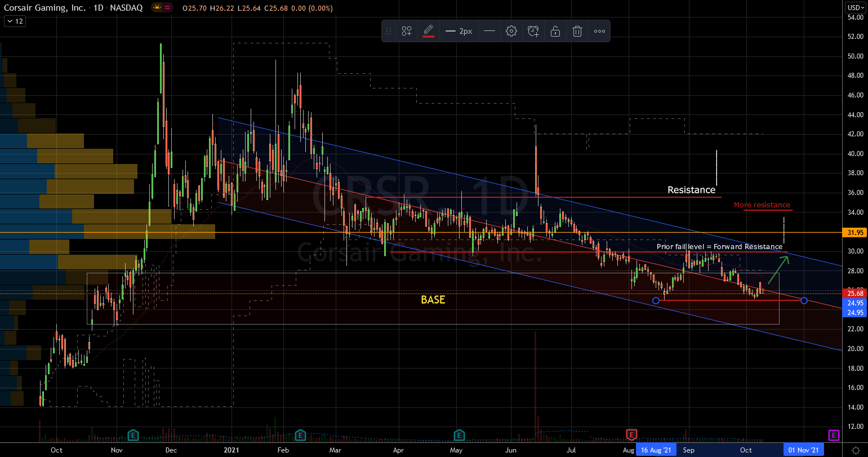Choose the line style option
This screenshot has width=868, height=457.
tap(489, 31)
